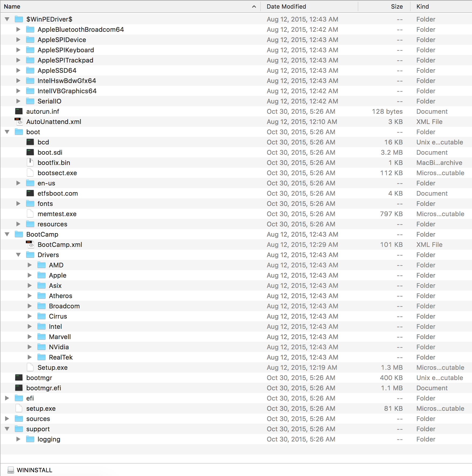Click the BootCamp.xml file icon
Viewport: 472px width, 476px height.
pos(30,244)
